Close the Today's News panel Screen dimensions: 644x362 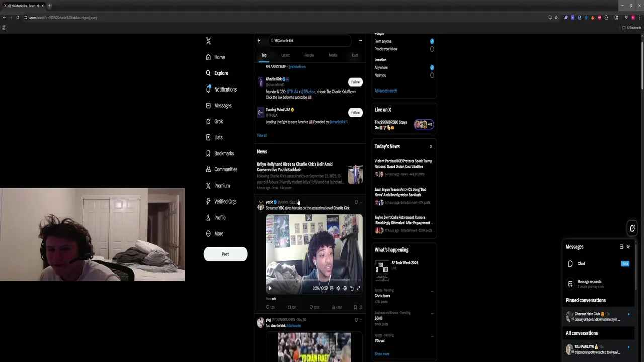[431, 146]
